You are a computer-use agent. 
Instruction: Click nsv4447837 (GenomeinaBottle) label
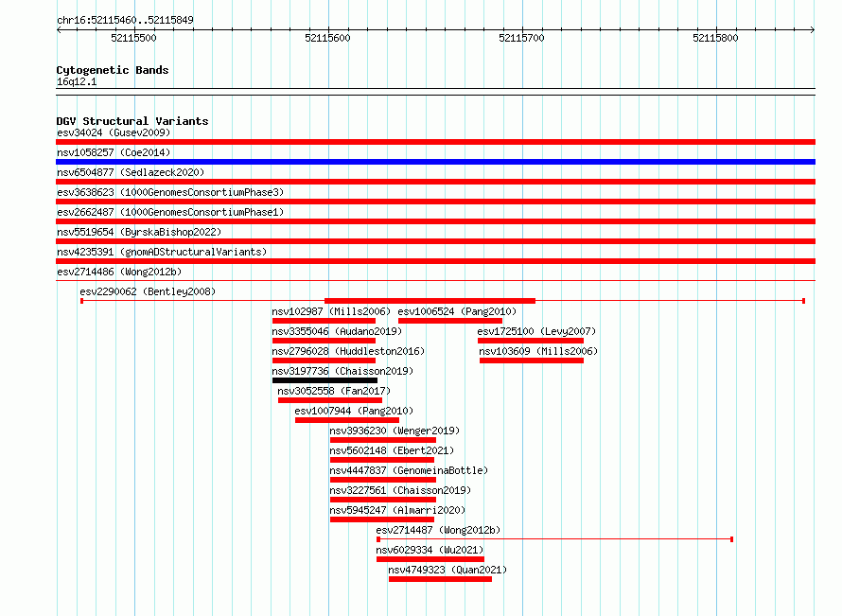(409, 470)
